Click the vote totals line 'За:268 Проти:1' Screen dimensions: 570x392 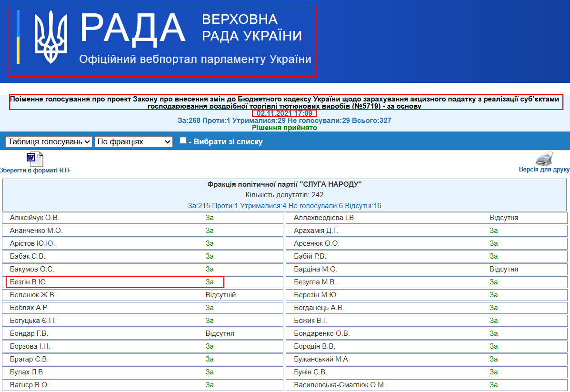pyautogui.click(x=284, y=121)
